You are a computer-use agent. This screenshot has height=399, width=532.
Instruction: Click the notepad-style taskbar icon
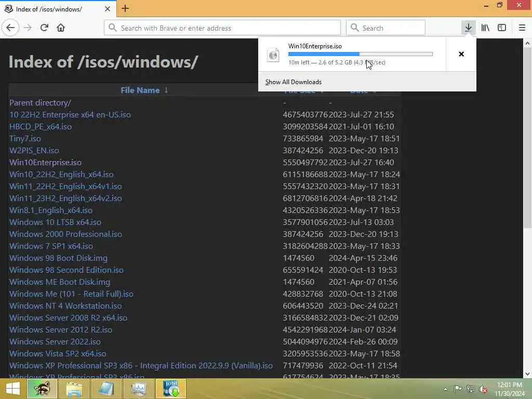(106, 389)
